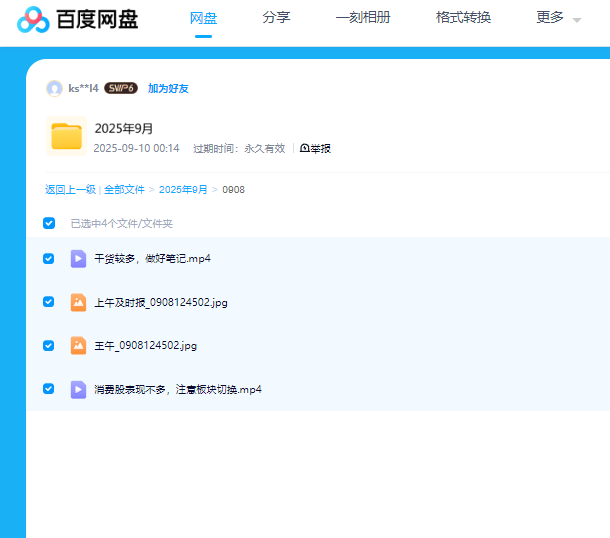Click the 举报 report button
The height and width of the screenshot is (538, 610).
pyautogui.click(x=315, y=148)
